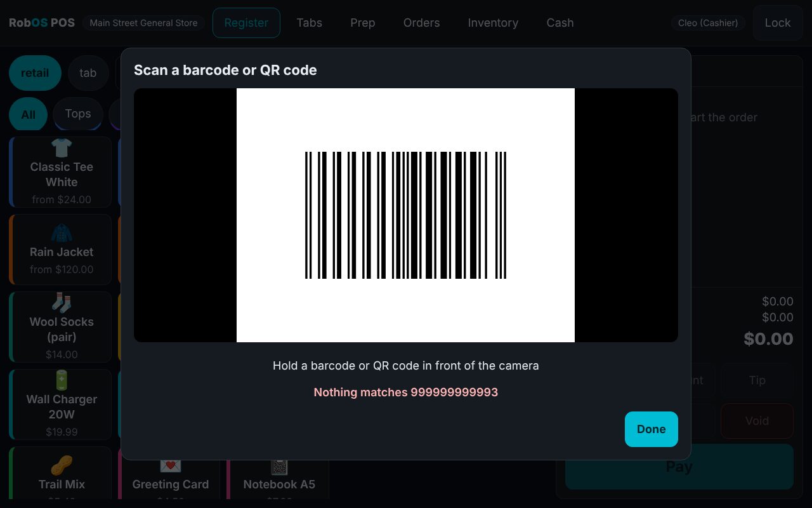Click the RobOS POS logo
The image size is (812, 508).
pyautogui.click(x=42, y=23)
